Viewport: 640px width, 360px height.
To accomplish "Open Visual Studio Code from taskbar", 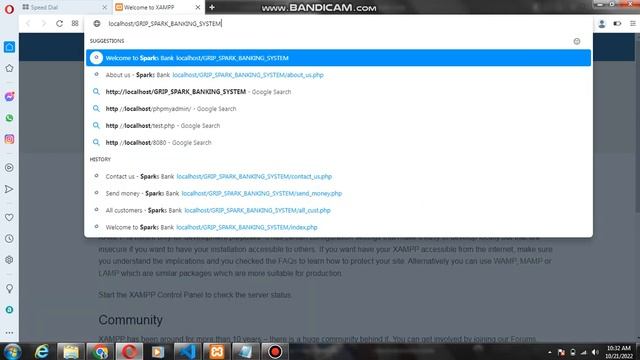I will [x=187, y=351].
